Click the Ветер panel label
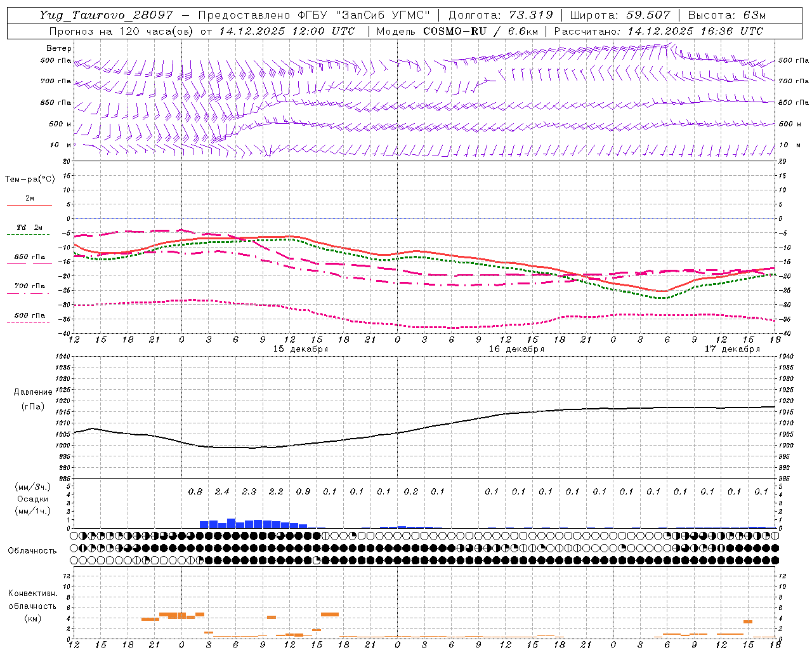 [x=59, y=48]
